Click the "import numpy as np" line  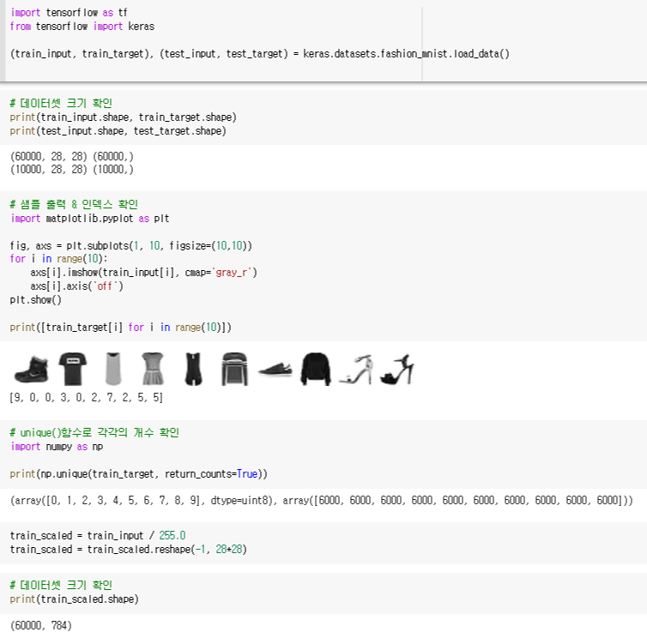coord(57,447)
